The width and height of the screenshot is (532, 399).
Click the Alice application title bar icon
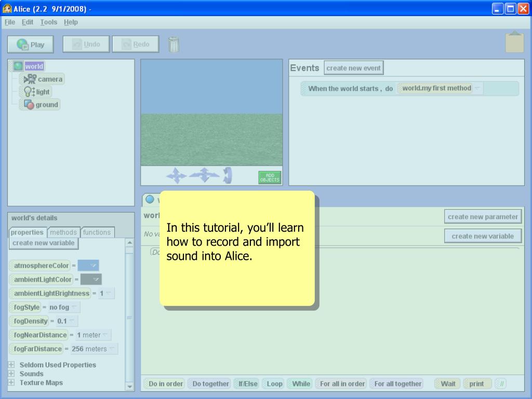pyautogui.click(x=7, y=8)
